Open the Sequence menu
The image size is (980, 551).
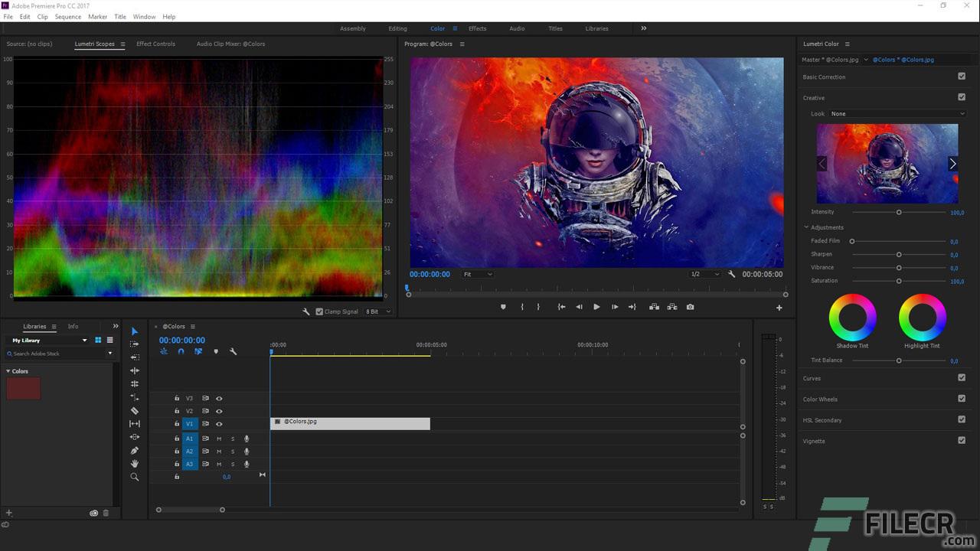click(67, 16)
